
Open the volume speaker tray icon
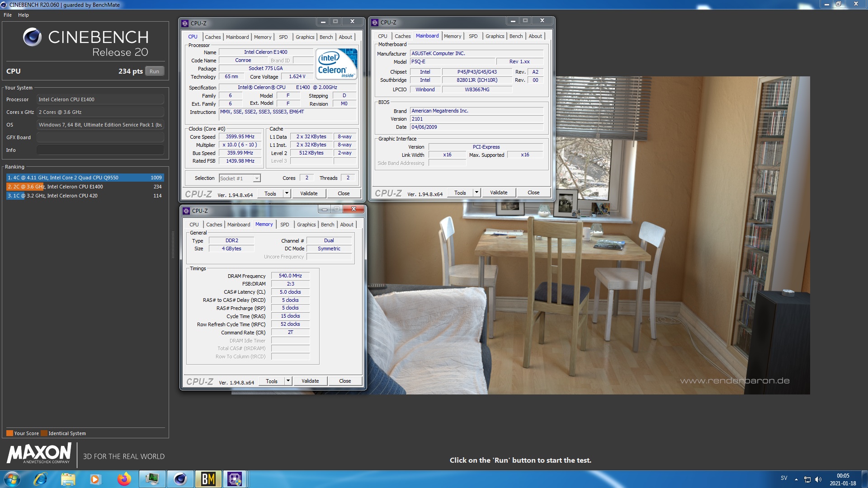[x=818, y=479]
